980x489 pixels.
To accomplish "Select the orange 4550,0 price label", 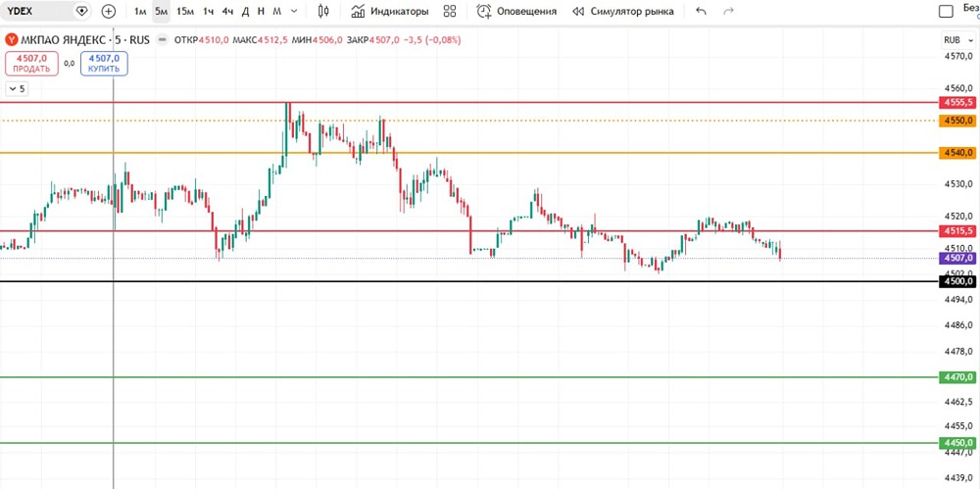I will point(956,121).
